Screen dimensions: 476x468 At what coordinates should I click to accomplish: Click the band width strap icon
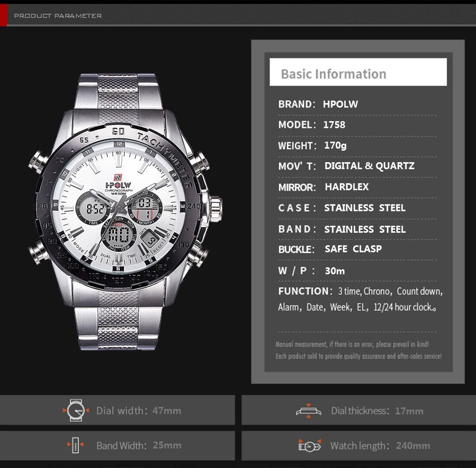pos(75,445)
